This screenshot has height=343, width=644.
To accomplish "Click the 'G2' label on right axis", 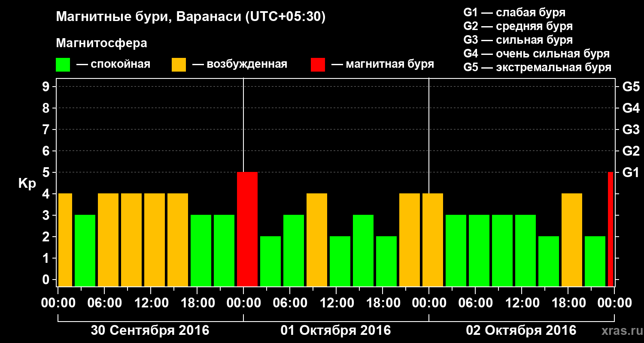I will pyautogui.click(x=631, y=151).
